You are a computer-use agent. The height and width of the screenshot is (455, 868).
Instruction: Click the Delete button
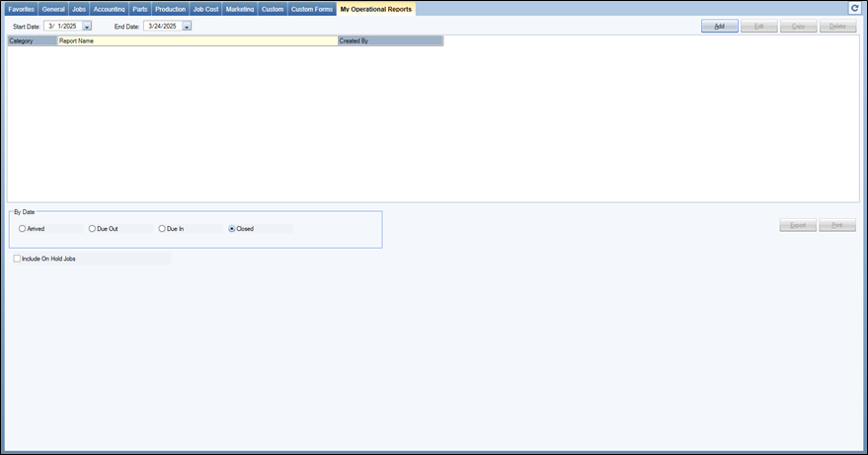coord(837,26)
